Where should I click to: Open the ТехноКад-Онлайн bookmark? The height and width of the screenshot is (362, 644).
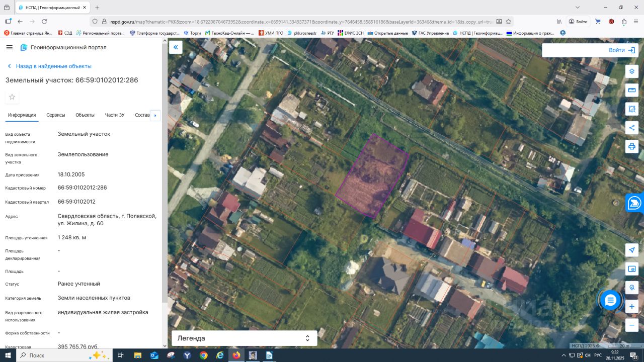(229, 33)
